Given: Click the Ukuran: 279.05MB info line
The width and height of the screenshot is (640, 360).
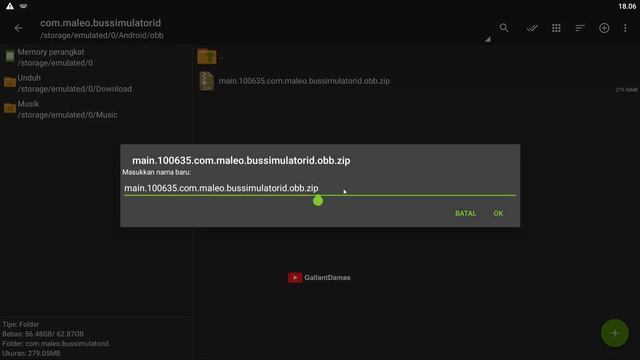Looking at the screenshot, I should pyautogui.click(x=31, y=353).
